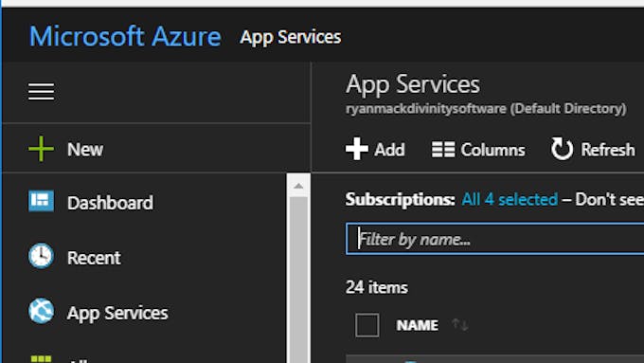This screenshot has width=644, height=363.
Task: Click the NAME sort arrows icon
Action: pyautogui.click(x=460, y=325)
